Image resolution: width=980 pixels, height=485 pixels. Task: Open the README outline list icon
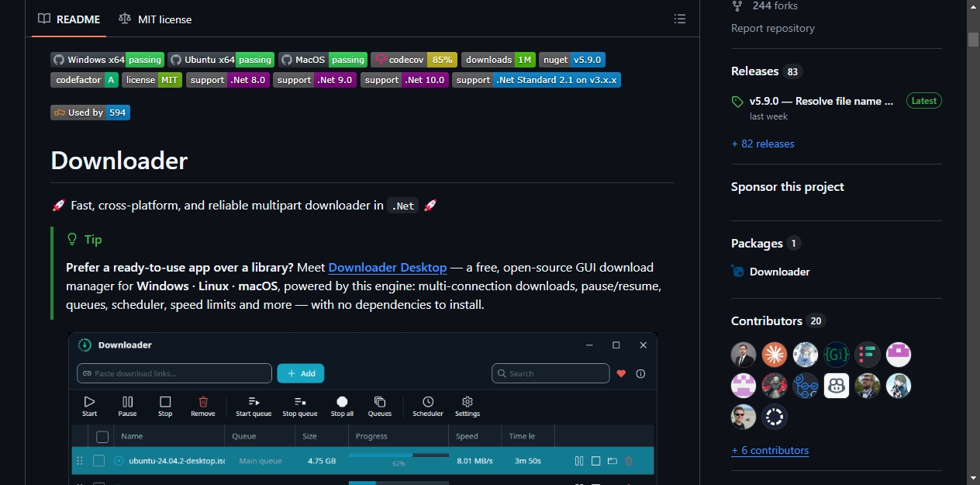pyautogui.click(x=680, y=19)
